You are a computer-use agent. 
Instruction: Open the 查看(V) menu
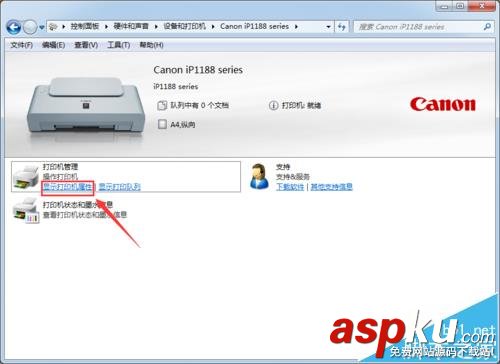click(86, 45)
